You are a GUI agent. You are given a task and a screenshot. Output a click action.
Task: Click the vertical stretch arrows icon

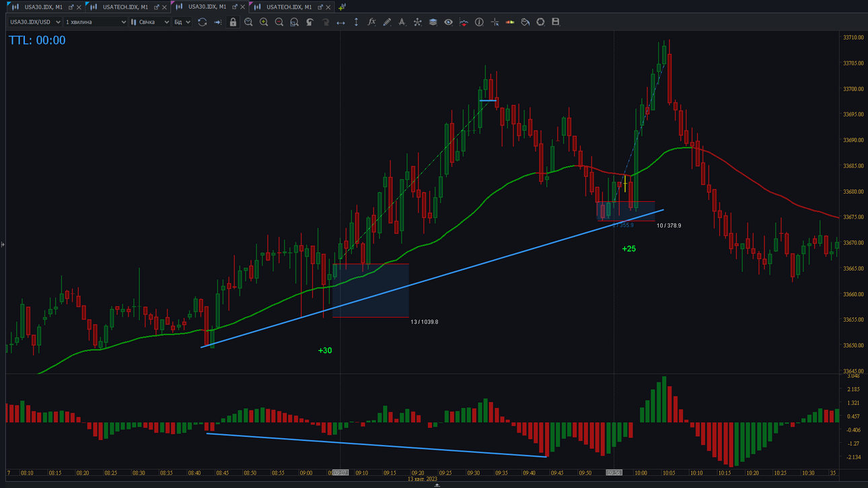[x=356, y=22]
